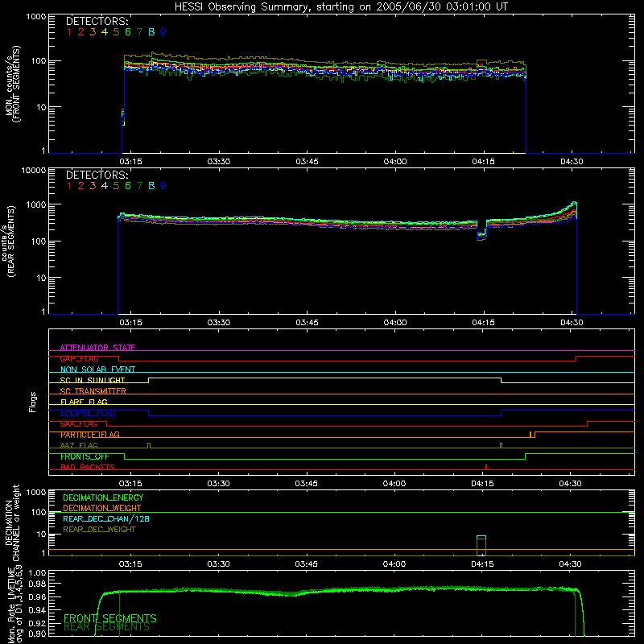Click the HESSI Observing Summary title text

pos(341,7)
